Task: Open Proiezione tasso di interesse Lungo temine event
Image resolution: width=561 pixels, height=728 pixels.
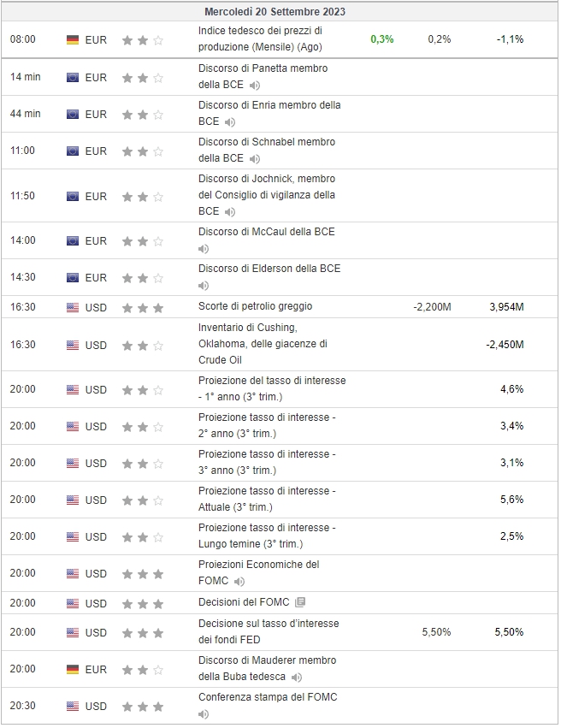Action: coord(268,536)
